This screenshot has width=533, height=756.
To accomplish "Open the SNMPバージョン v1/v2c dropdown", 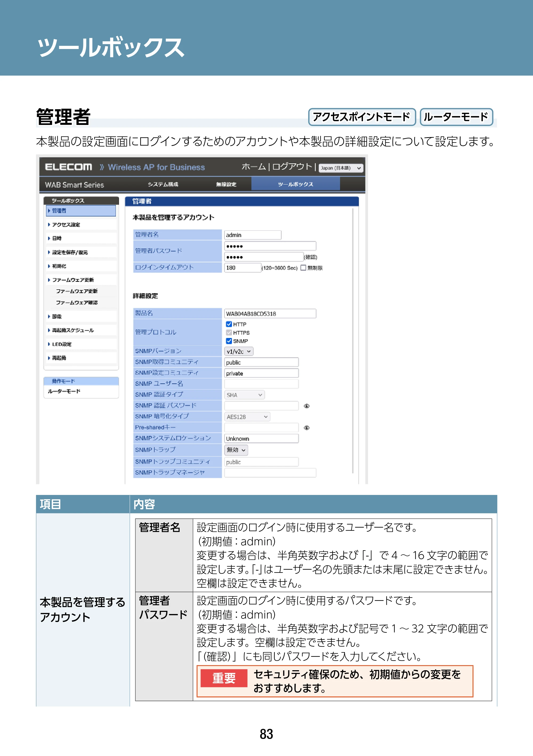I will 239,351.
